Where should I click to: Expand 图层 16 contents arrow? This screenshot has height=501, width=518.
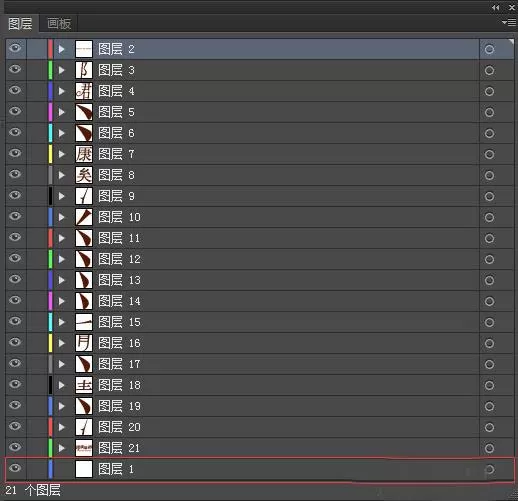[x=61, y=343]
